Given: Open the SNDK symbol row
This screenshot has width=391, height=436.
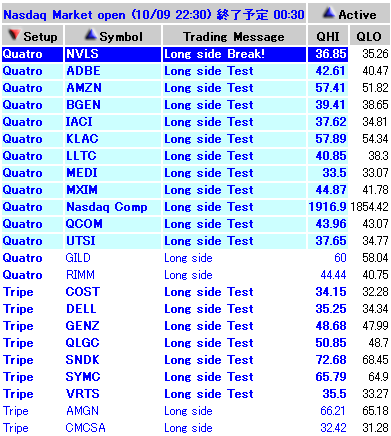Looking at the screenshot, I should click(83, 360).
